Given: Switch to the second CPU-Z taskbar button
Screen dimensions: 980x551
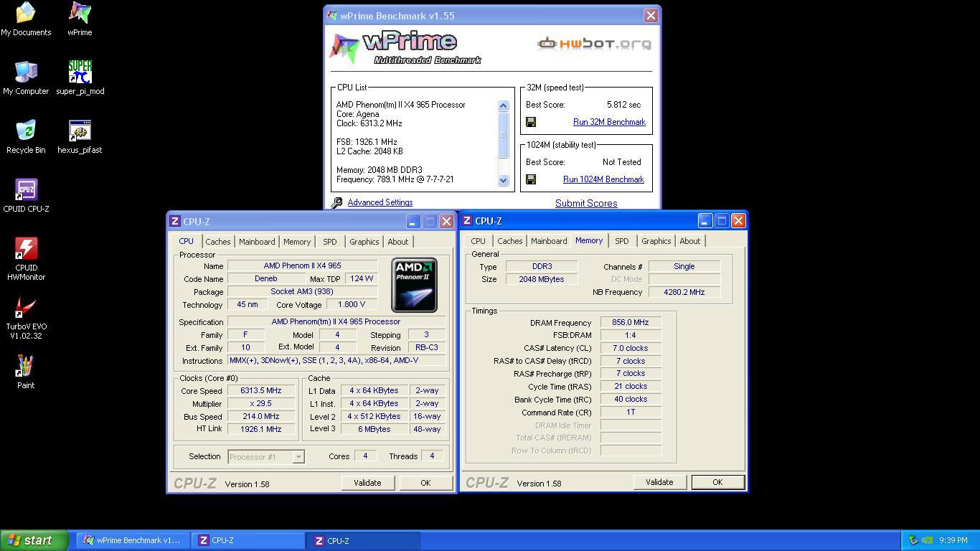Looking at the screenshot, I should click(x=362, y=540).
